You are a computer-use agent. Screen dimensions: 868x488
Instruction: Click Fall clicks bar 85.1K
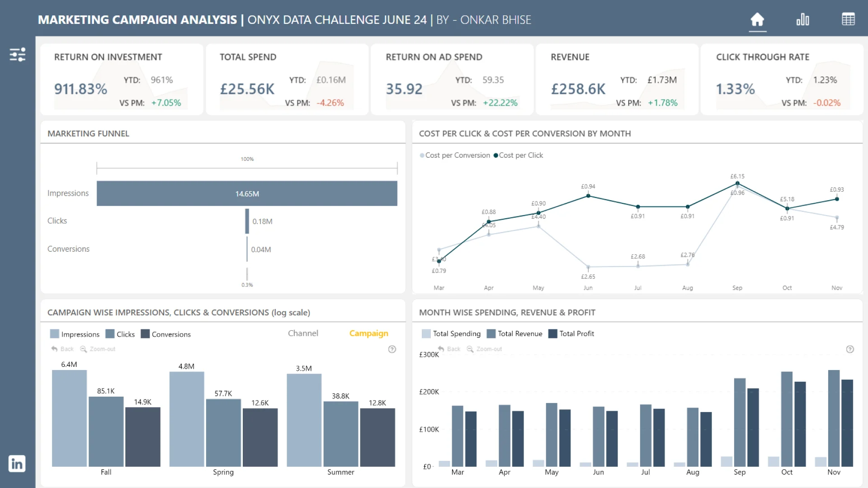tap(106, 432)
